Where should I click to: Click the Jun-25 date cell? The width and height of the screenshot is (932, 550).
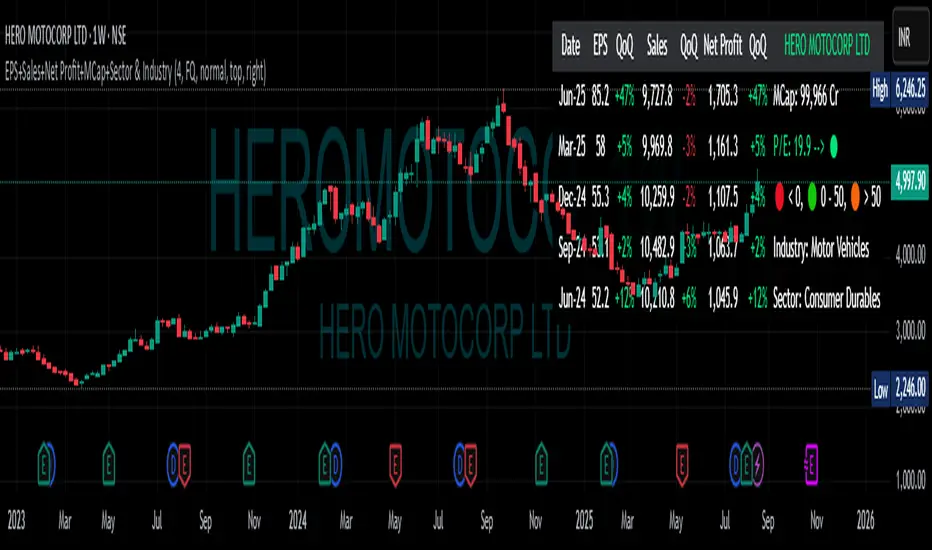pos(572,96)
